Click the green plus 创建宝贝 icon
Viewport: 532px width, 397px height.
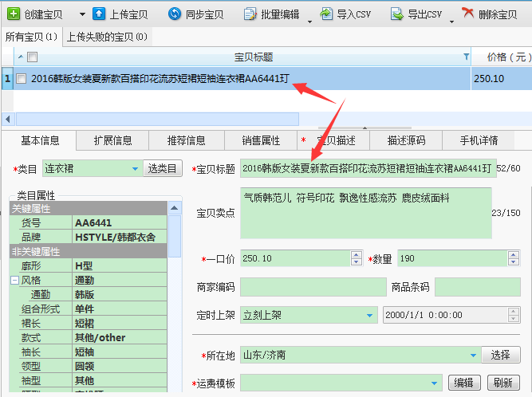14,14
